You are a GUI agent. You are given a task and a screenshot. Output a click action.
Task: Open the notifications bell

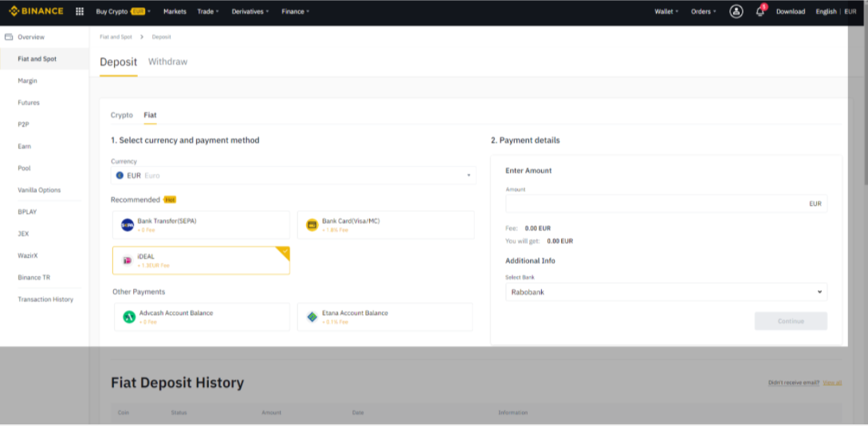tap(760, 11)
